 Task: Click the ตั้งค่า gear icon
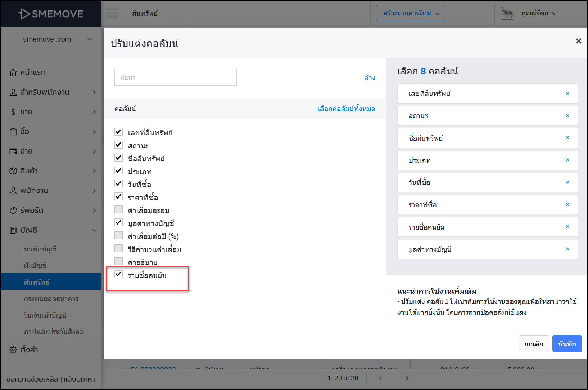pyautogui.click(x=13, y=350)
